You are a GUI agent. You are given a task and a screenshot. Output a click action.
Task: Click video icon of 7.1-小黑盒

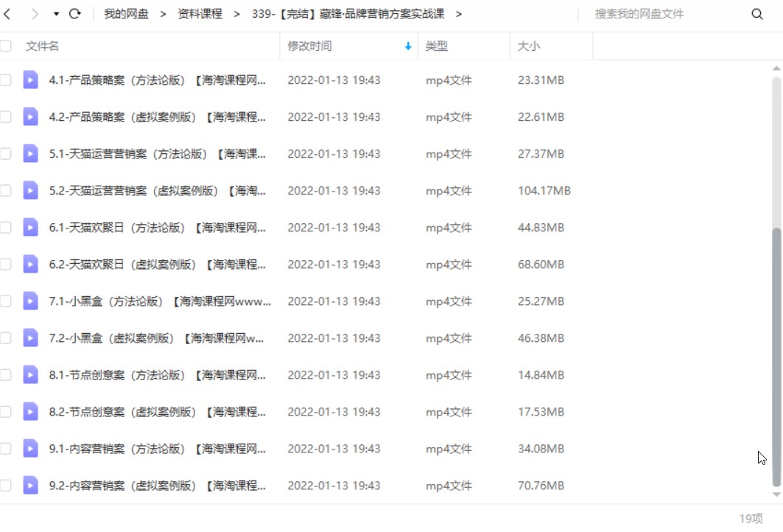click(30, 301)
